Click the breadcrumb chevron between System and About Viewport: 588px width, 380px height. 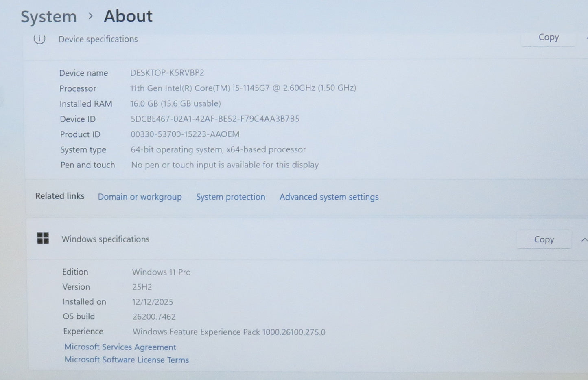[90, 16]
